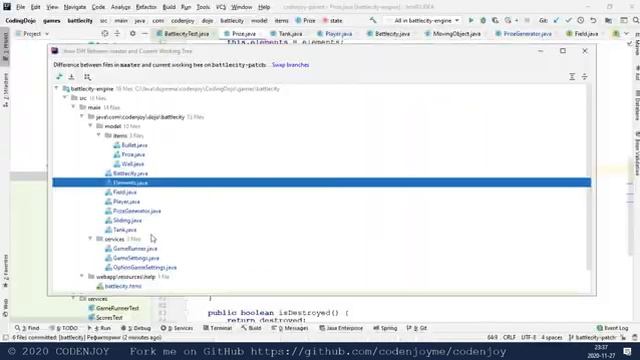Commit changes with the Git checkmark icon

[x=568, y=20]
